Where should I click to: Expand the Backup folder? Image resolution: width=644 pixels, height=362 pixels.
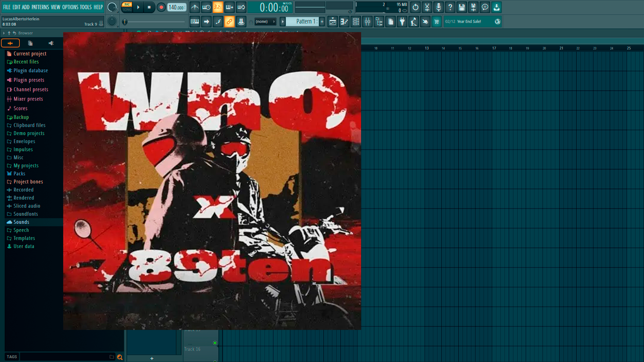[21, 117]
